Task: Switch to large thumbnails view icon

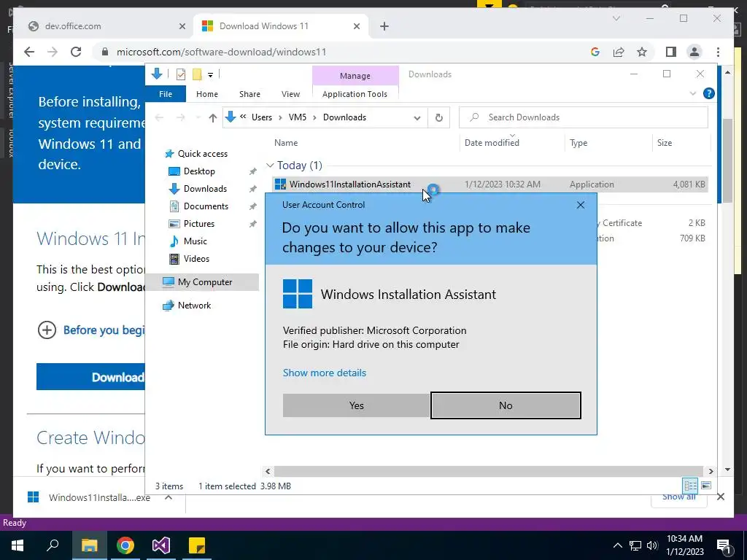Action: point(706,485)
